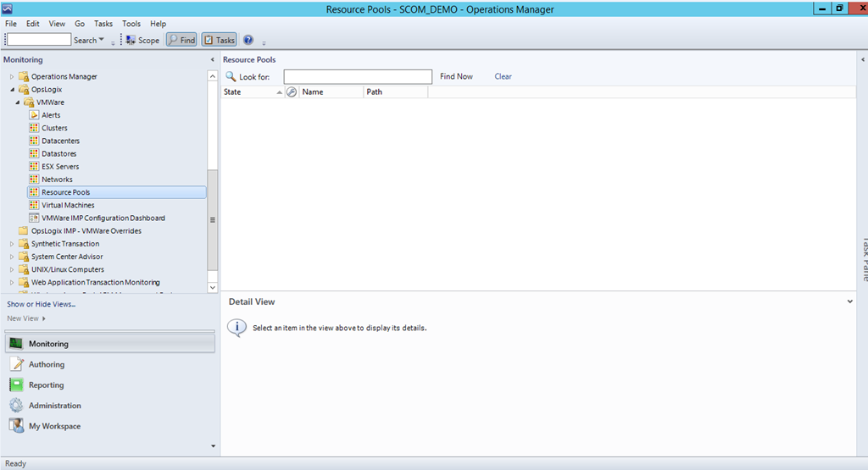The width and height of the screenshot is (868, 470).
Task: Open the Datastores view in the tree
Action: coord(58,154)
